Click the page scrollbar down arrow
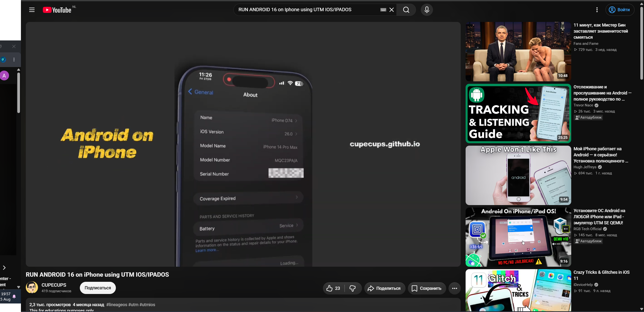Image resolution: width=644 pixels, height=312 pixels. pos(642,309)
